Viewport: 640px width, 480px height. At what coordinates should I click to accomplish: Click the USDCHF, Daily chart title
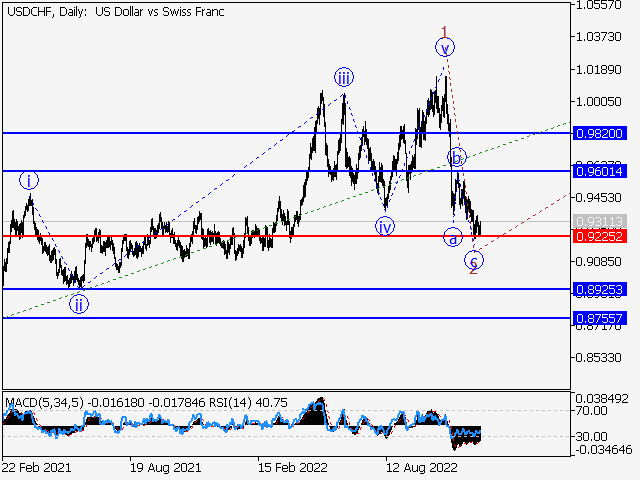pos(116,12)
